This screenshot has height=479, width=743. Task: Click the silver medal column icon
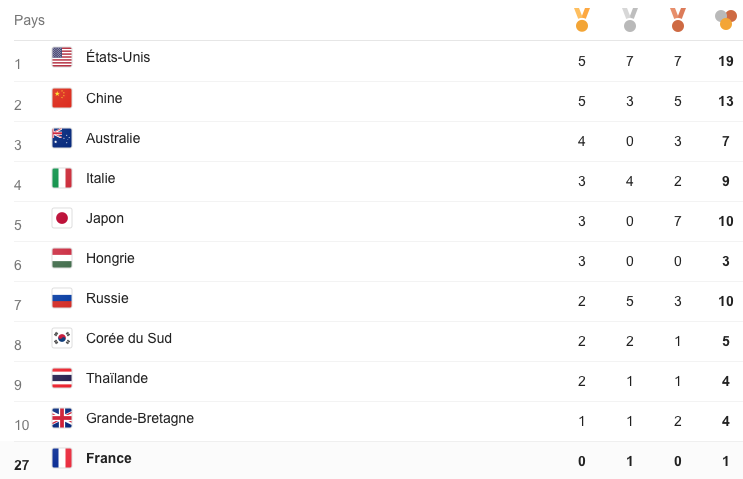click(630, 19)
